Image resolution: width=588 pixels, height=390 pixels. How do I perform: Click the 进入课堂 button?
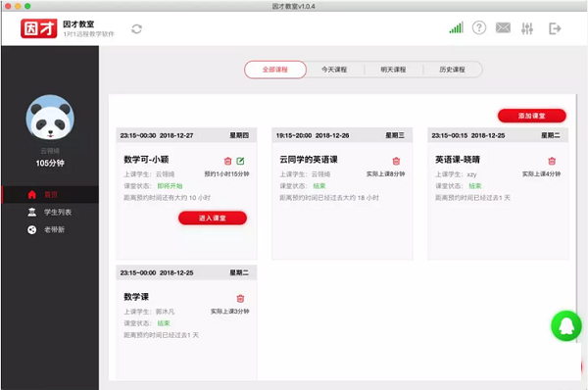pos(213,219)
